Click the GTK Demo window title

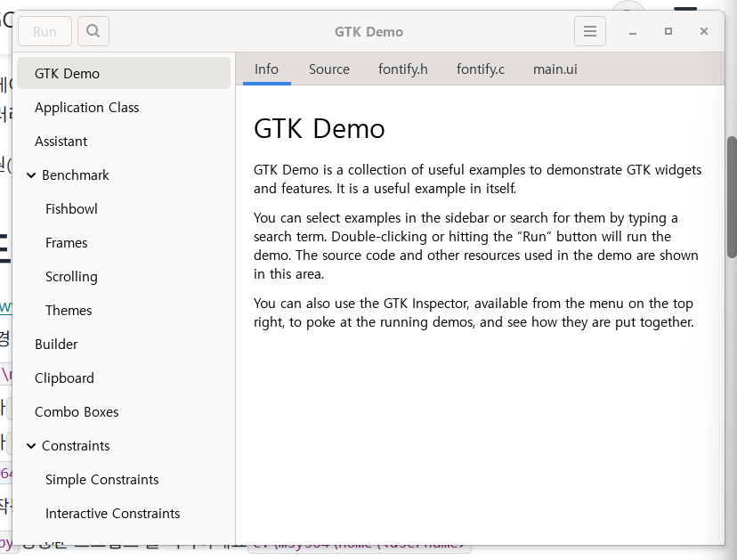pyautogui.click(x=369, y=31)
